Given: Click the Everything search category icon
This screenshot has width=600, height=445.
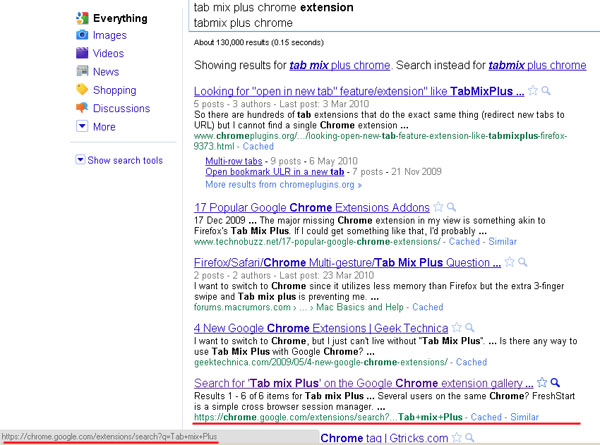Looking at the screenshot, I should tap(82, 18).
